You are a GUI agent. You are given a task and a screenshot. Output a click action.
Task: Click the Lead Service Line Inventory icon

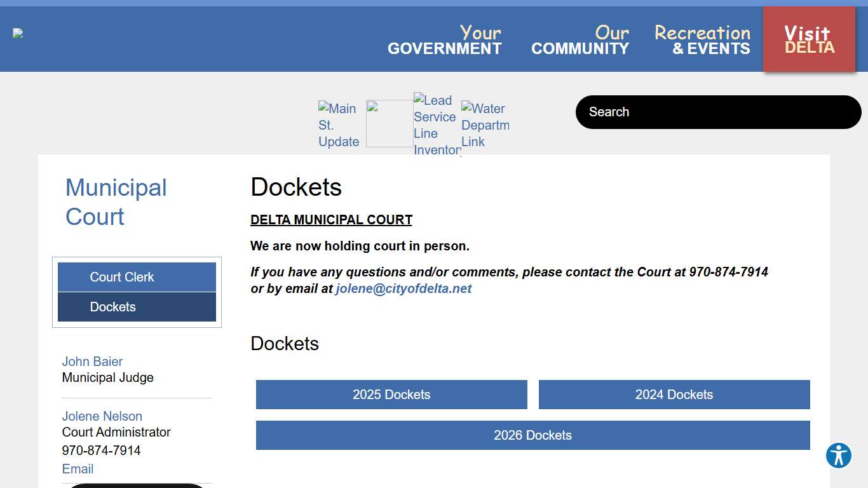click(437, 125)
